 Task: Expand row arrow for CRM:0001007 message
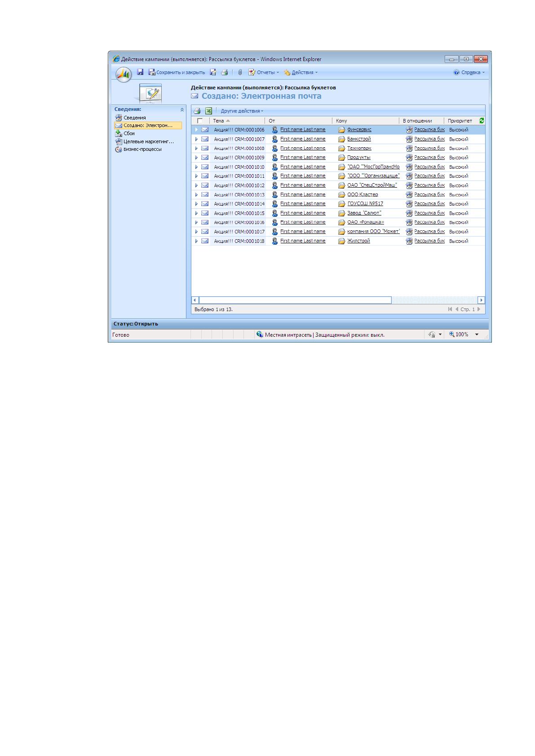196,139
